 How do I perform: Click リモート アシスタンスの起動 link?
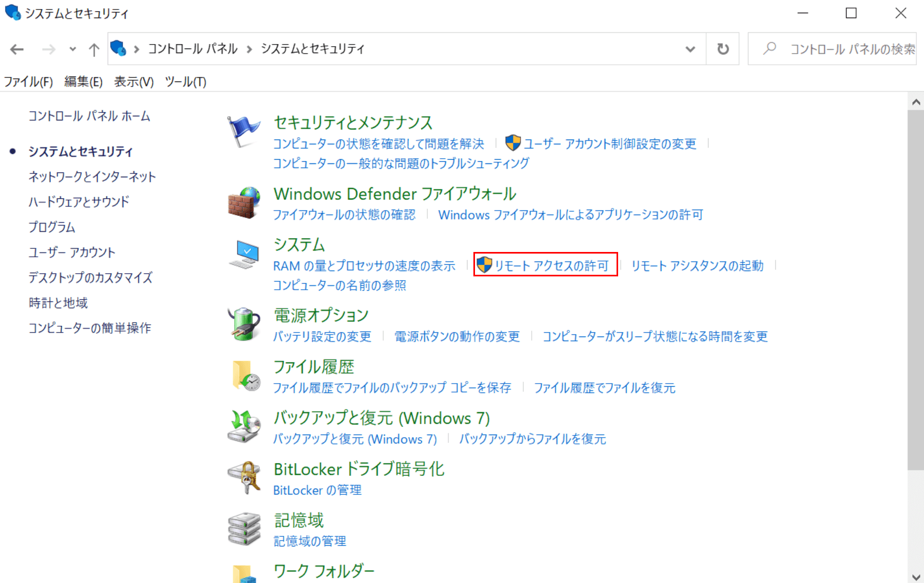(x=698, y=266)
